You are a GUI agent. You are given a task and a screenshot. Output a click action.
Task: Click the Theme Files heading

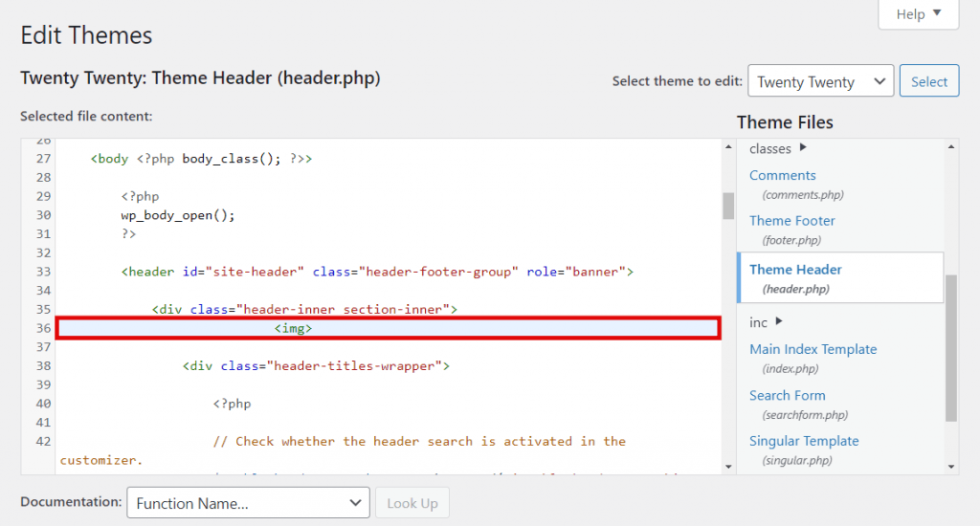[785, 122]
